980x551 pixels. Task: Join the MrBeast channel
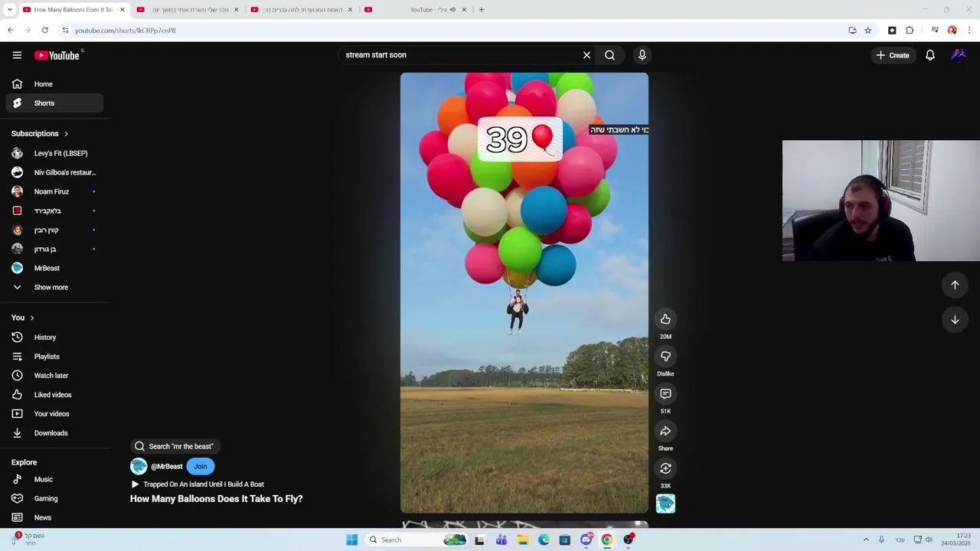click(x=200, y=466)
